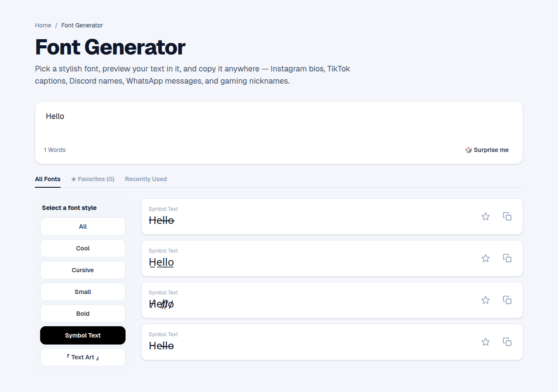Copy the Hello struck through past both ends
The image size is (558, 392).
pyautogui.click(x=507, y=216)
